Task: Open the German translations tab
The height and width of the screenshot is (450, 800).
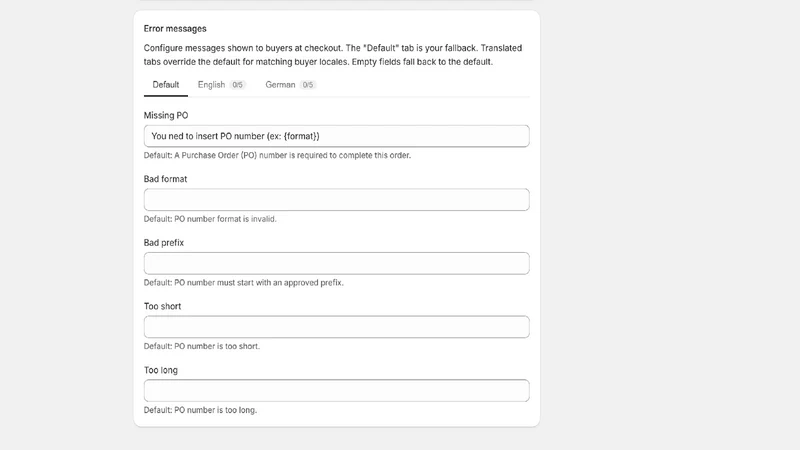Action: tap(290, 85)
